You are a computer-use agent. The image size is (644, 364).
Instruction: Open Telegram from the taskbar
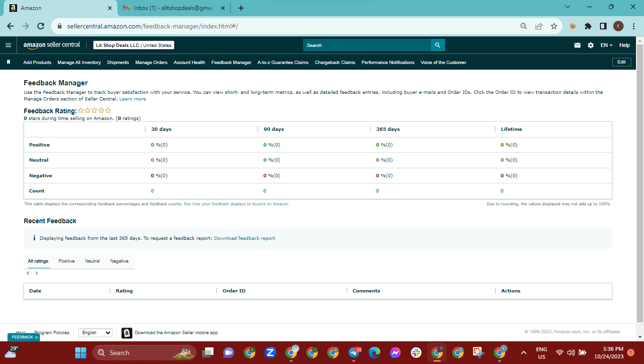click(354, 353)
